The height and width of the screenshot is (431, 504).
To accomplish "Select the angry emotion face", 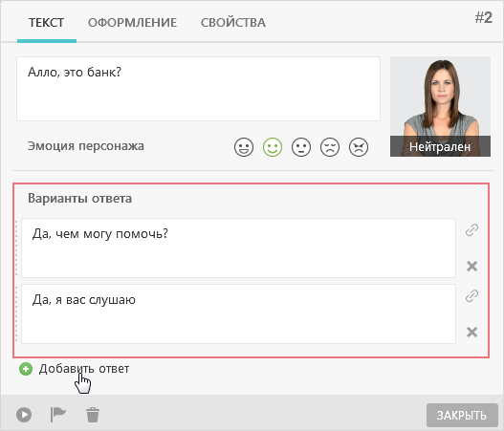I will click(359, 147).
